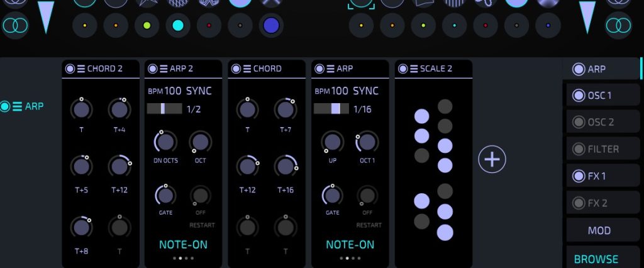Select the large blue dot in left row

tap(271, 26)
